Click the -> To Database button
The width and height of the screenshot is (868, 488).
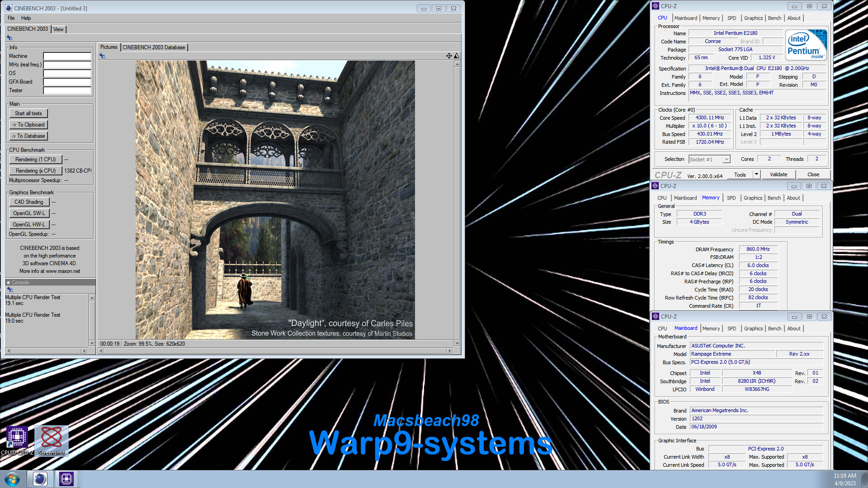coord(28,136)
